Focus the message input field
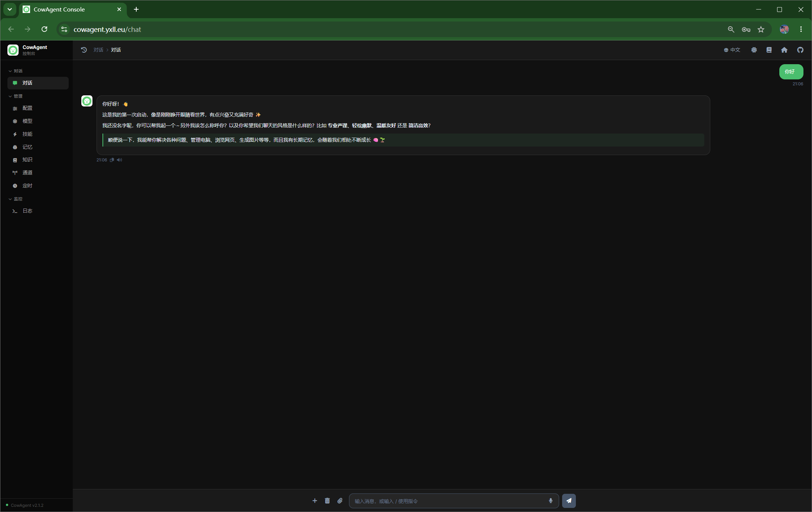 pos(449,501)
